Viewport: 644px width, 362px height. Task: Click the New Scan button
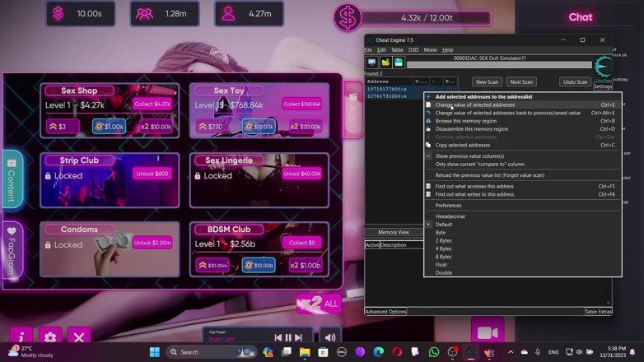(x=487, y=82)
